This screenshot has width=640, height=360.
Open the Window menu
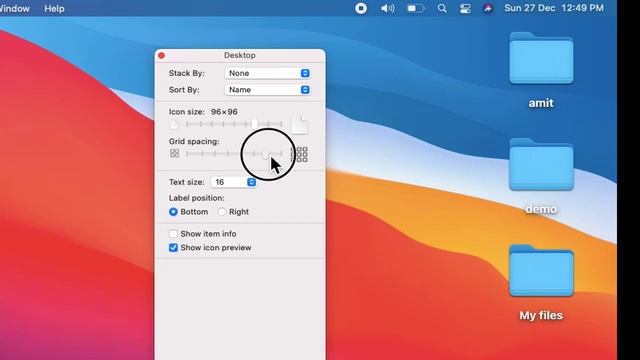(x=14, y=9)
